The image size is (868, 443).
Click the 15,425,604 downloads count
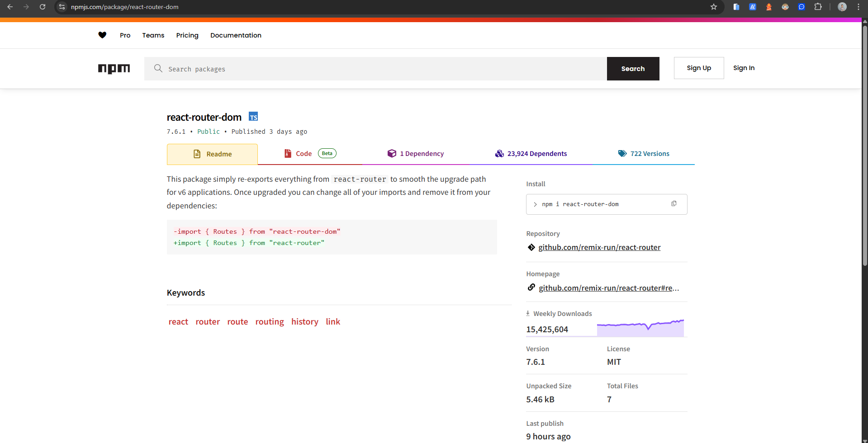pyautogui.click(x=547, y=330)
